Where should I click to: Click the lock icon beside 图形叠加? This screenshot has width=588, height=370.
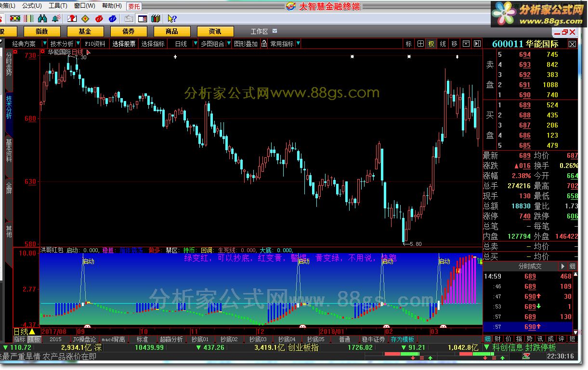264,44
